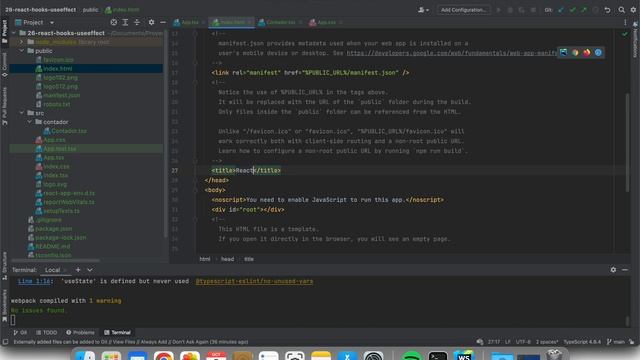Click the editor tabs more options icon
The image size is (640, 360).
pos(625,22)
